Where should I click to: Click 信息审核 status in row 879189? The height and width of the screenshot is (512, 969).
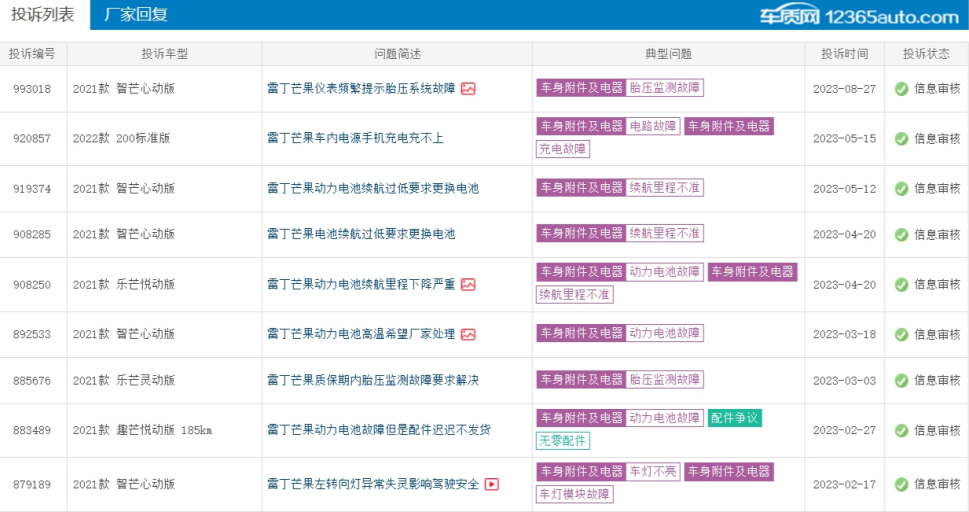937,484
